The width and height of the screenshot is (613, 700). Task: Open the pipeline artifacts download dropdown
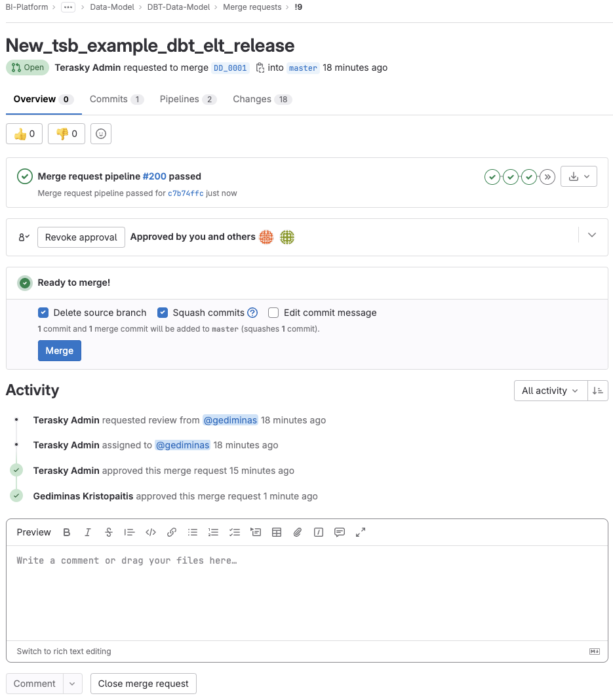(579, 177)
